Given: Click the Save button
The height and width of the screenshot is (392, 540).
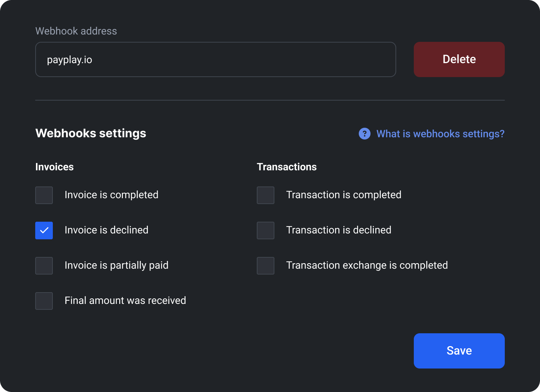Looking at the screenshot, I should (x=459, y=351).
